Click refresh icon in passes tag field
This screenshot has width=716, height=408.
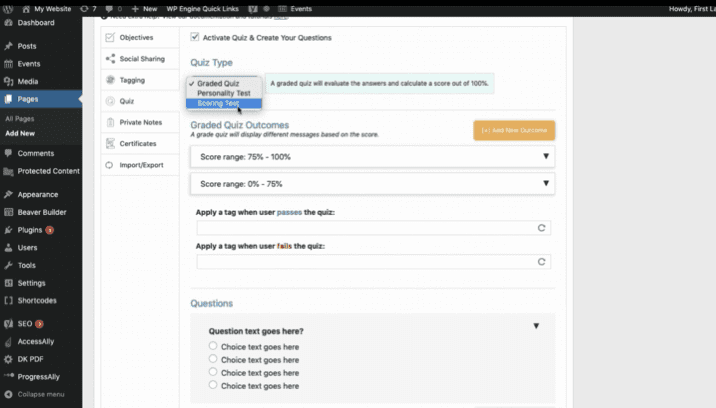[541, 228]
